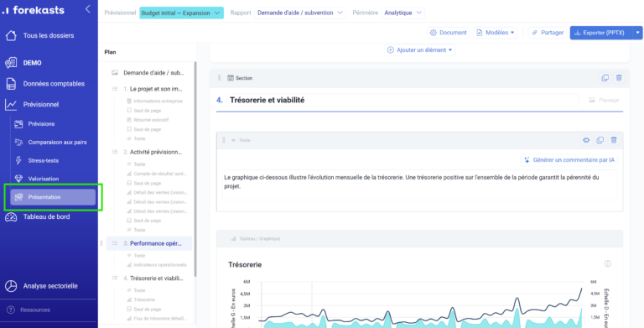Go to Données comptables
The height and width of the screenshot is (328, 644).
[x=45, y=83]
